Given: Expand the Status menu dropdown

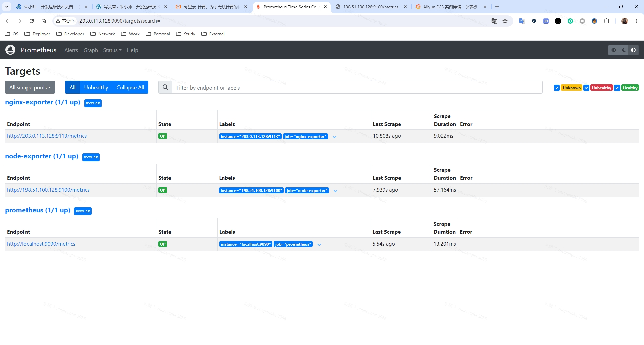Looking at the screenshot, I should pyautogui.click(x=112, y=50).
